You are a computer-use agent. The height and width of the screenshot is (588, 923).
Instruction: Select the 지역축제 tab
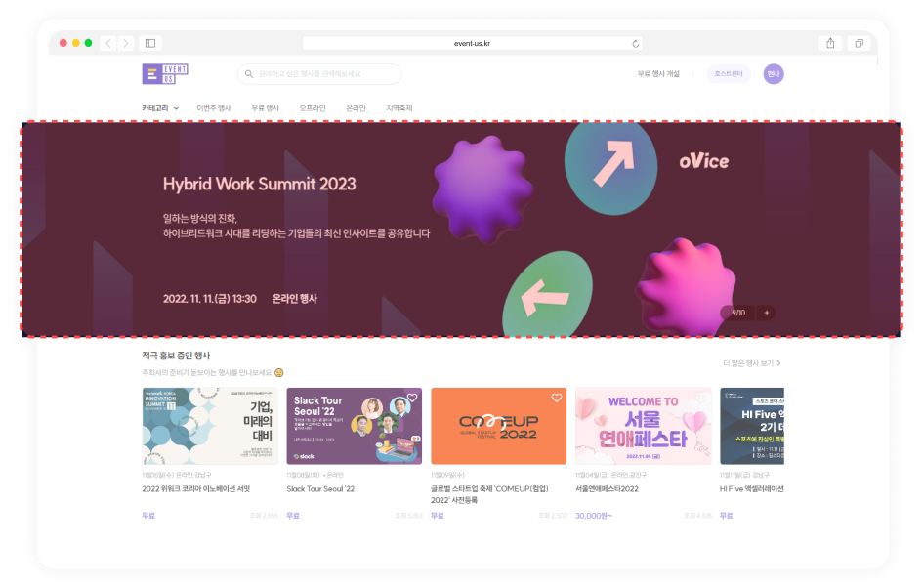(399, 108)
